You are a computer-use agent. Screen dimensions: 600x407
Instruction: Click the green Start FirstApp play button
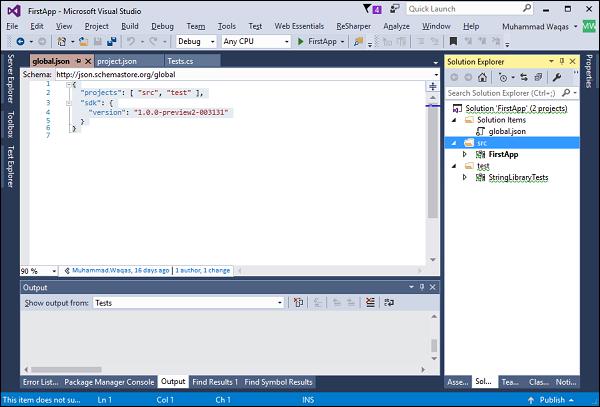tap(301, 42)
